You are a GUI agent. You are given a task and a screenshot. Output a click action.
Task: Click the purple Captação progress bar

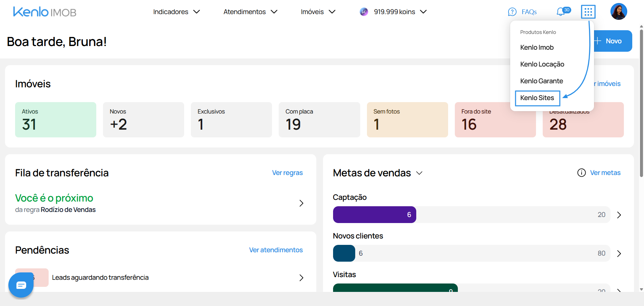(x=374, y=215)
